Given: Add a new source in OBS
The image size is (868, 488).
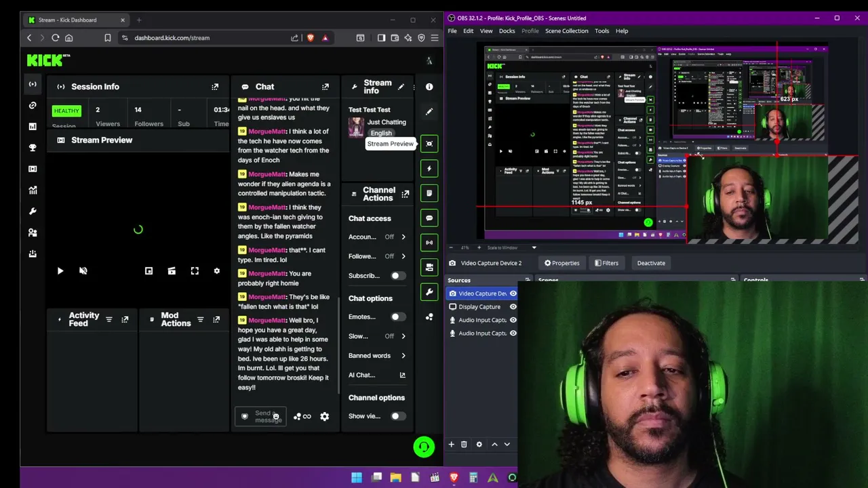Looking at the screenshot, I should pyautogui.click(x=451, y=445).
